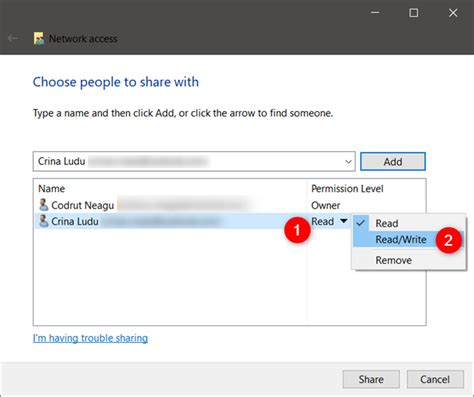Image resolution: width=474 pixels, height=397 pixels.
Task: Click the back arrow in title bar
Action: tap(13, 38)
